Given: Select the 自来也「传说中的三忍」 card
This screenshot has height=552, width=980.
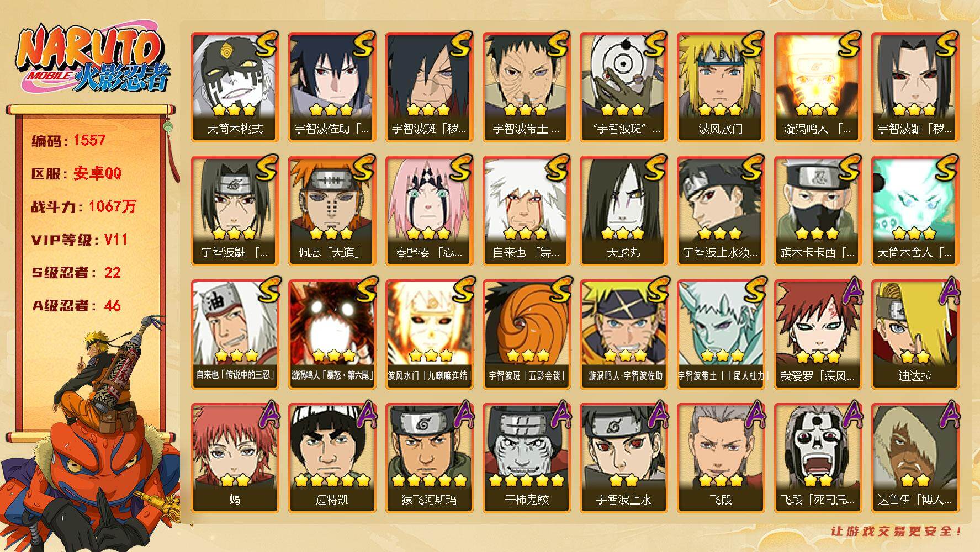Looking at the screenshot, I should 235,335.
